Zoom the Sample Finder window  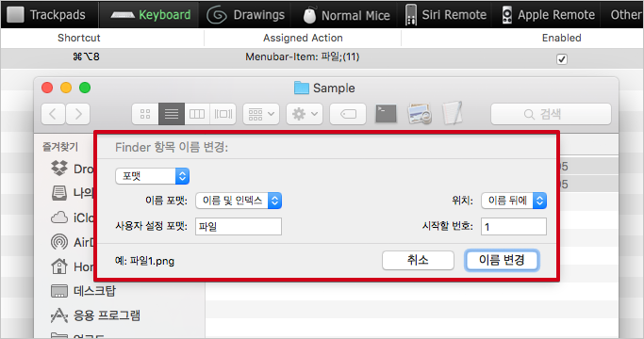85,88
